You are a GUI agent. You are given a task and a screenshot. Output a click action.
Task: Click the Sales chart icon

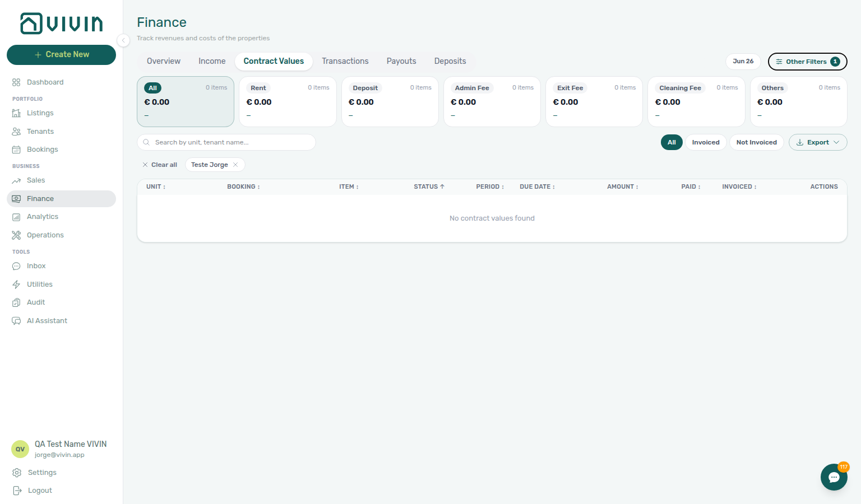tap(16, 180)
